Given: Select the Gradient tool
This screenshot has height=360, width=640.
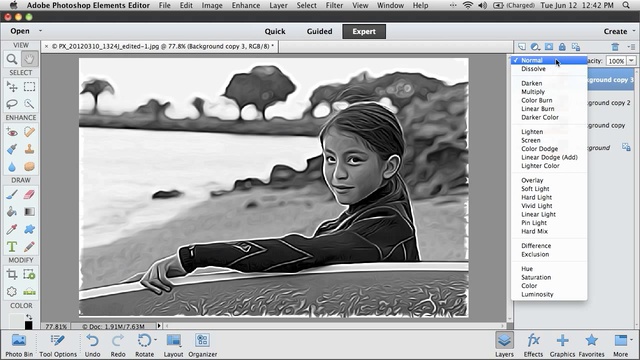Looking at the screenshot, I should pyautogui.click(x=29, y=212).
